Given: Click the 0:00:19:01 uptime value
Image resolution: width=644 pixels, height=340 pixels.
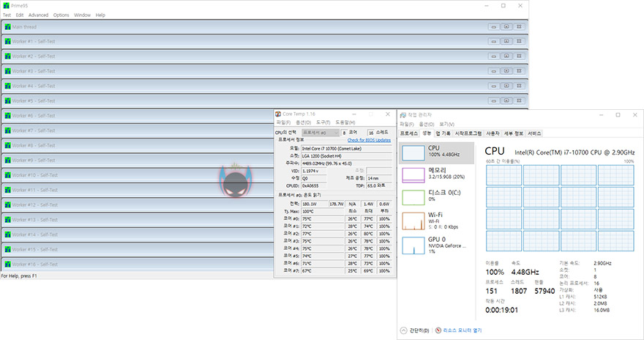Looking at the screenshot, I should pyautogui.click(x=501, y=311).
